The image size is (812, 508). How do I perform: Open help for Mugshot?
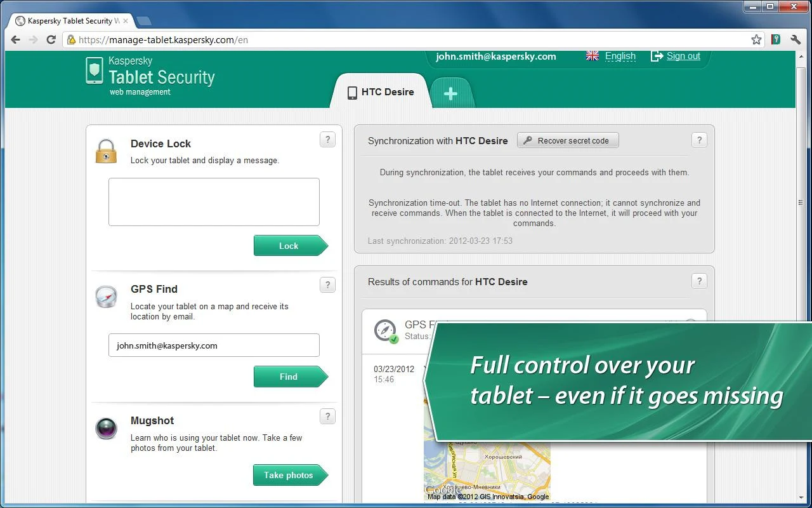327,417
